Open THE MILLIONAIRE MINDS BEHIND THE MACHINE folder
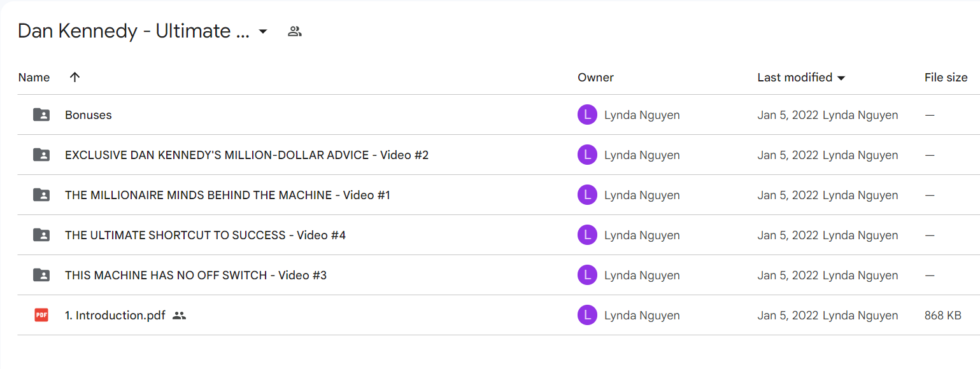The image size is (980, 369). point(227,195)
